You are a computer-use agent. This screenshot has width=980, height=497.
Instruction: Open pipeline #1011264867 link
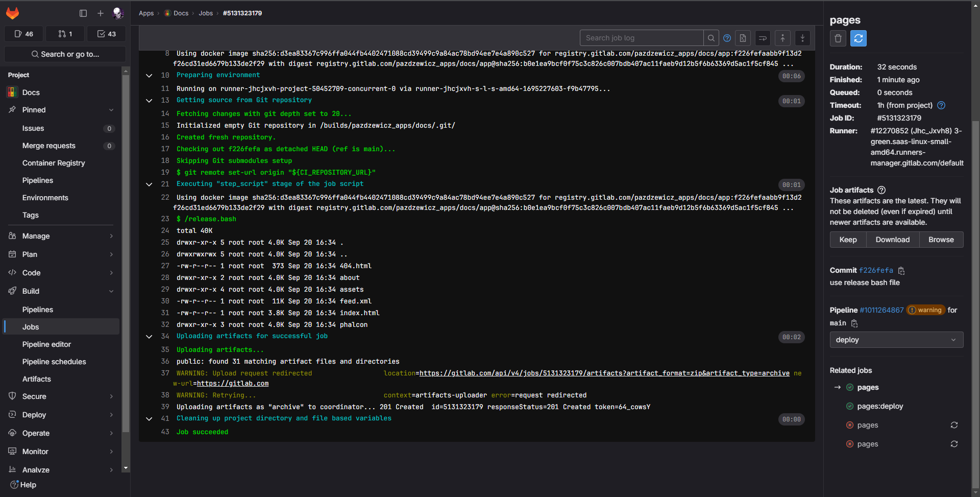pos(881,310)
